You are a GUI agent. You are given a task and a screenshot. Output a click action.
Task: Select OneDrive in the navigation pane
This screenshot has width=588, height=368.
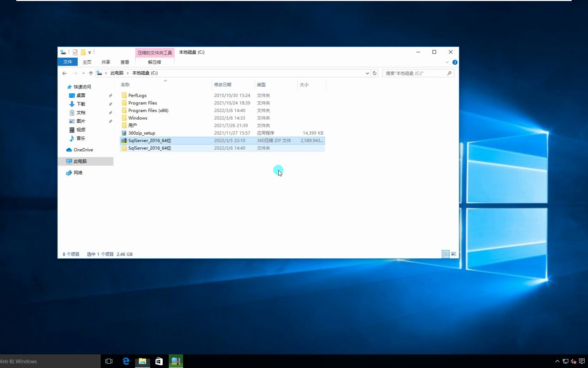click(83, 150)
